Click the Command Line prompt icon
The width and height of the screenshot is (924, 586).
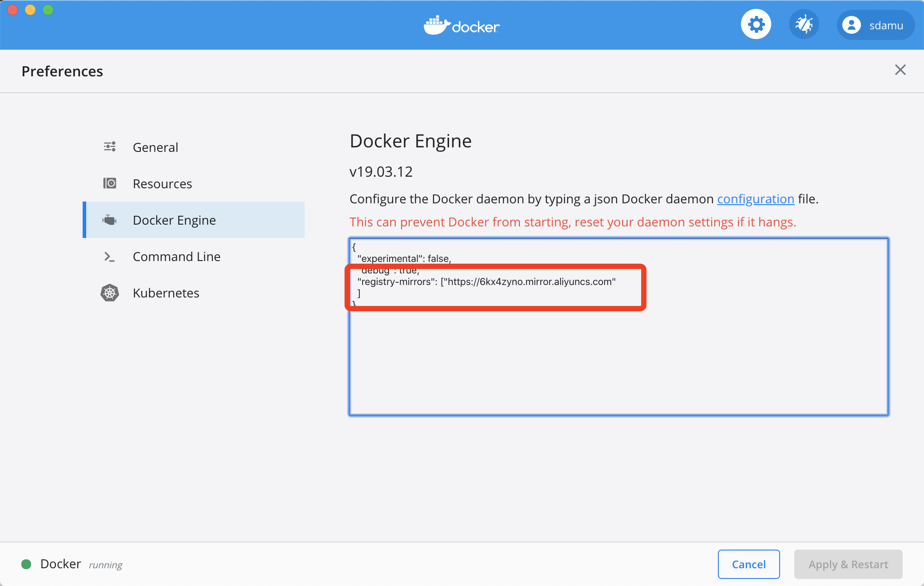tap(109, 257)
